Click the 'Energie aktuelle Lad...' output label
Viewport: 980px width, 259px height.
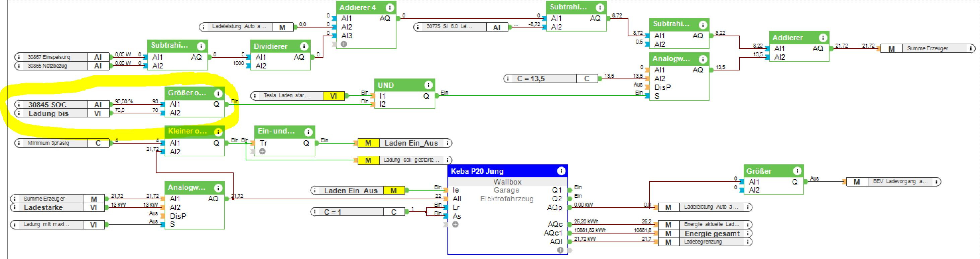point(712,224)
